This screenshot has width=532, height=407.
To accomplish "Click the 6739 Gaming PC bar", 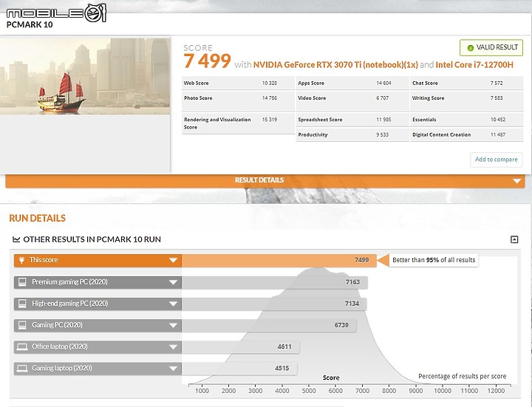I will tap(269, 325).
